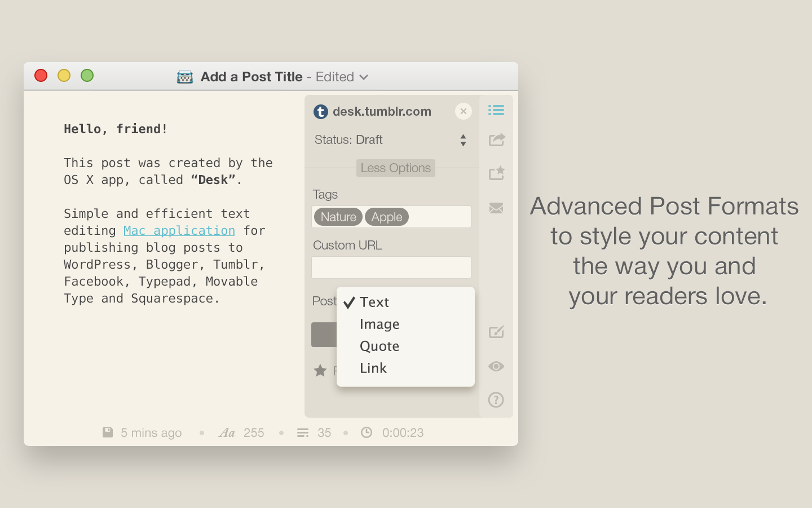Click the Custom URL input field
This screenshot has height=508, width=812.
pyautogui.click(x=391, y=268)
